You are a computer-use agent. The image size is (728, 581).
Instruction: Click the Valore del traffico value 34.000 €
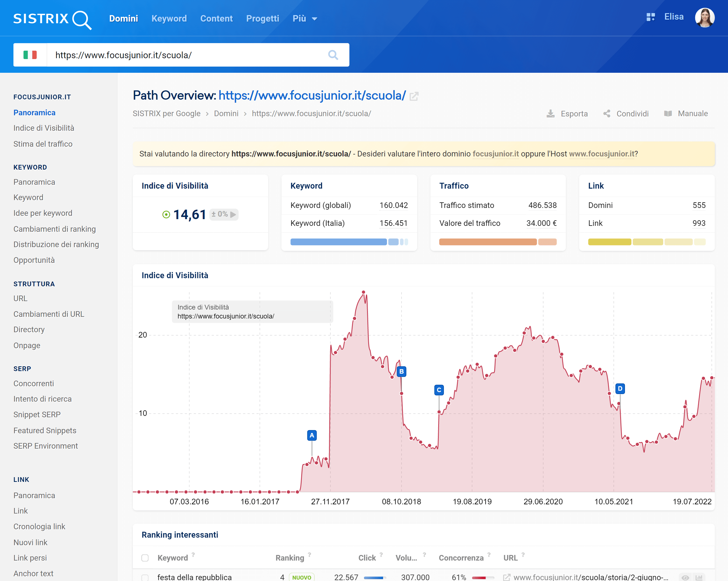541,223
